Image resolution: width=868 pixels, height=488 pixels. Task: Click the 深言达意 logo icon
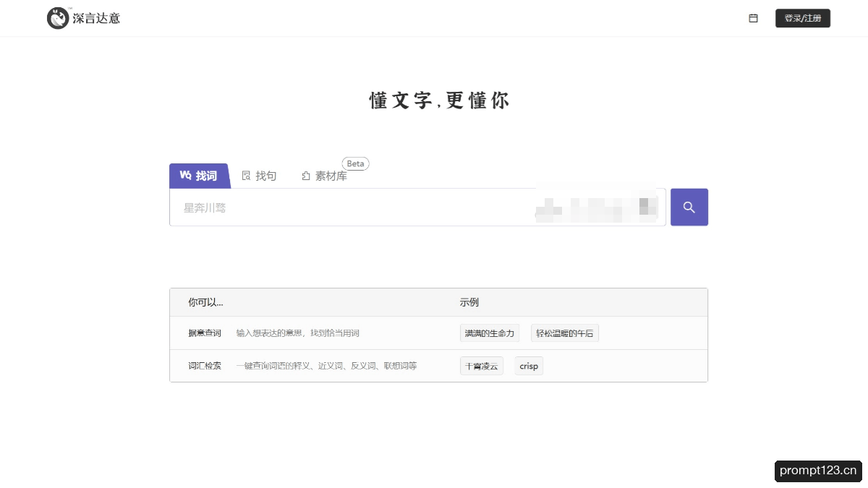(58, 18)
